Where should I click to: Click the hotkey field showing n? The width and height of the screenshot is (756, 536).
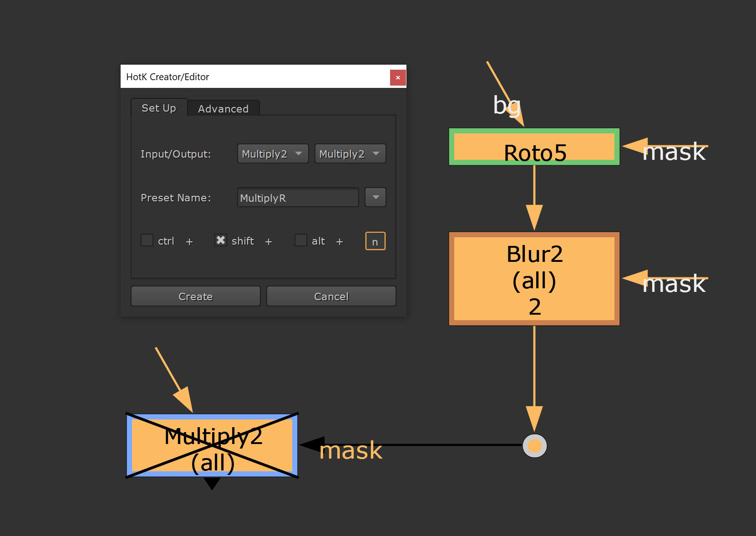(x=375, y=241)
